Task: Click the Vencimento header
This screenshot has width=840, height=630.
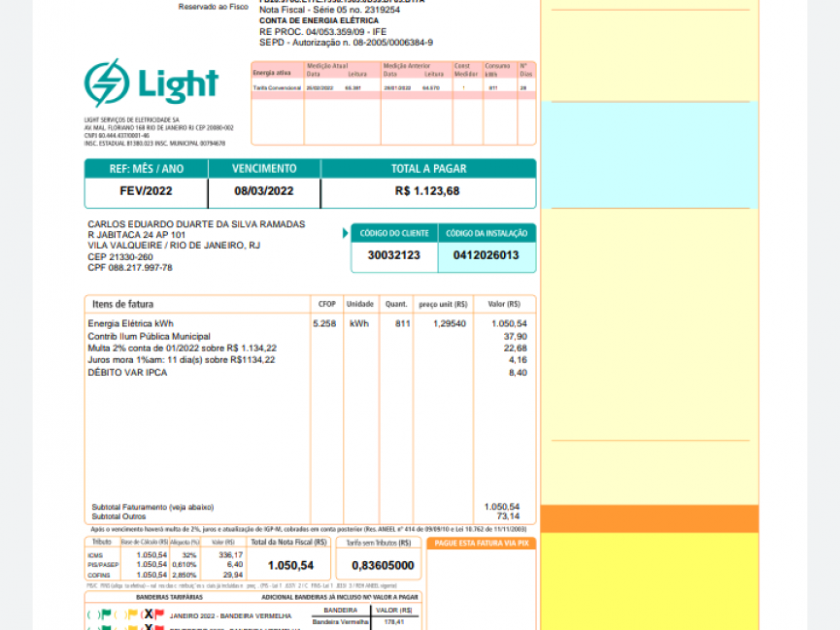Action: click(x=264, y=169)
